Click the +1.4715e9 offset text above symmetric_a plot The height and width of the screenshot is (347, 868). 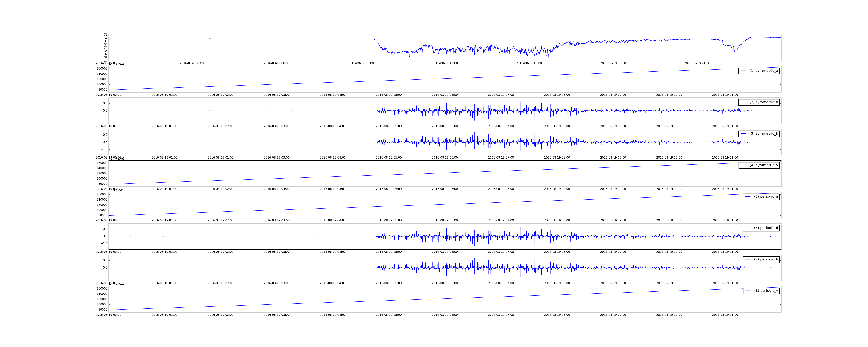tap(116, 64)
